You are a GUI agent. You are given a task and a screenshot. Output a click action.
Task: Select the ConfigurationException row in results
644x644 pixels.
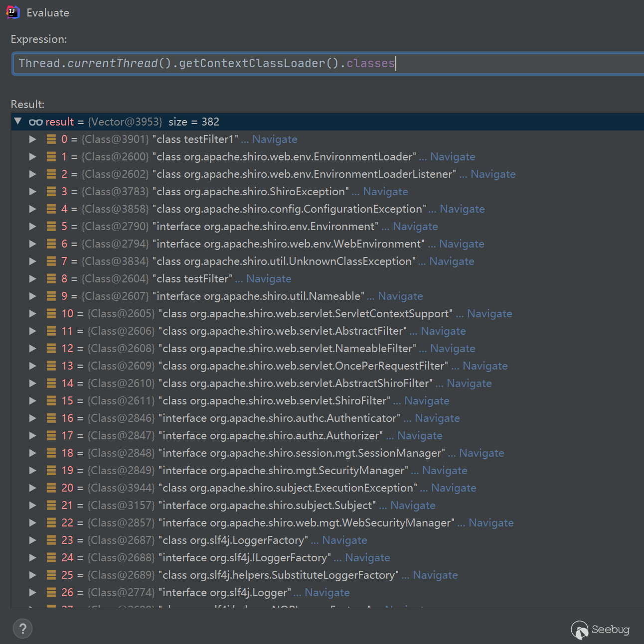(289, 209)
